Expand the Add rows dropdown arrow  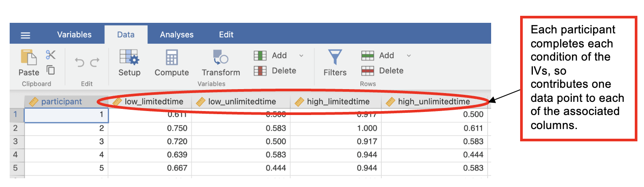[409, 55]
